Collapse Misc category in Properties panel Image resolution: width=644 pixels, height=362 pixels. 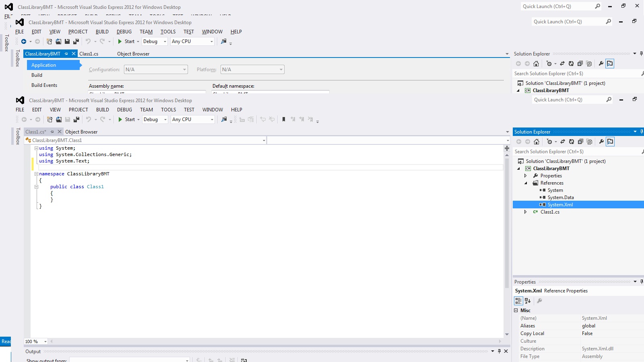click(x=516, y=311)
